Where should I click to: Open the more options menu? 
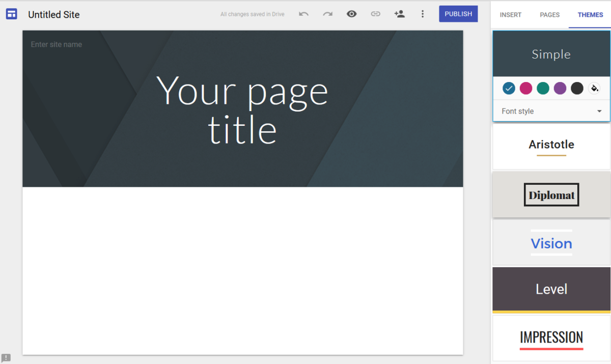(422, 14)
